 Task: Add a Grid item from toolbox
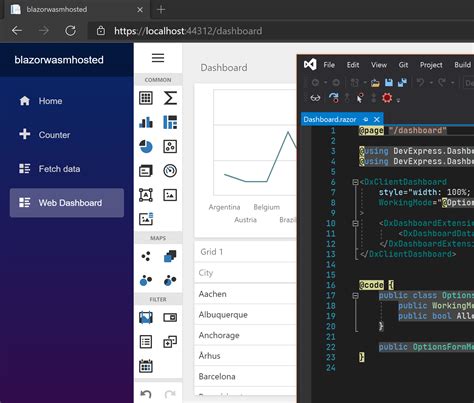click(146, 98)
